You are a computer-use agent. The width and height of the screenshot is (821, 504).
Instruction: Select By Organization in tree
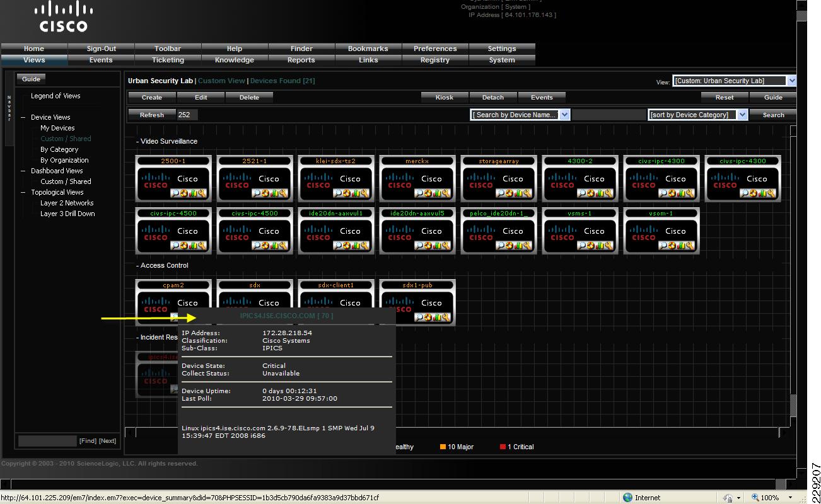pos(64,160)
